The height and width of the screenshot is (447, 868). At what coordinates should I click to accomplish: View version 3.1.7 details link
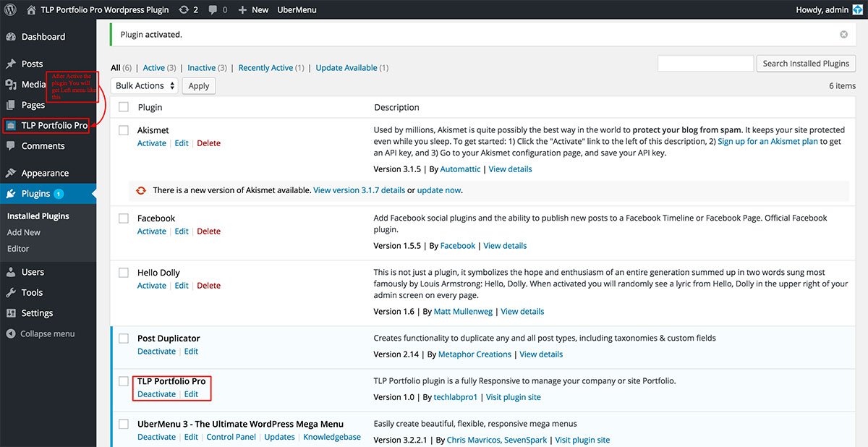point(359,190)
